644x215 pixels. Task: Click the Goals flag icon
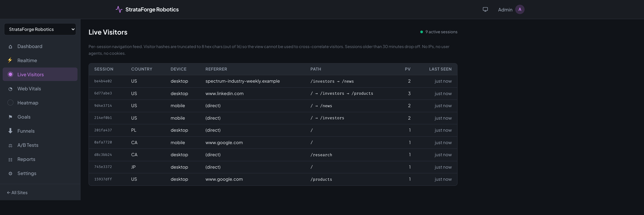[10, 117]
